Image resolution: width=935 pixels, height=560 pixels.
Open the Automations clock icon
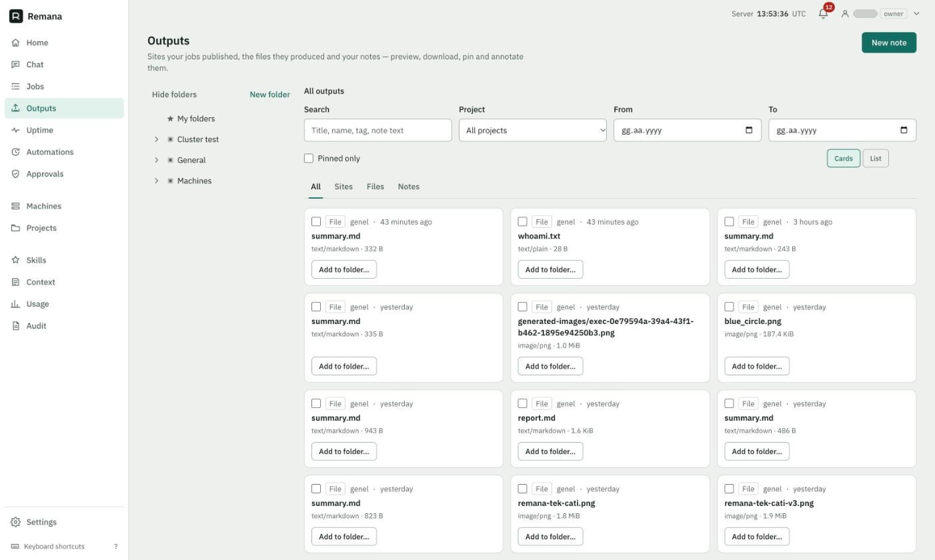(x=15, y=152)
